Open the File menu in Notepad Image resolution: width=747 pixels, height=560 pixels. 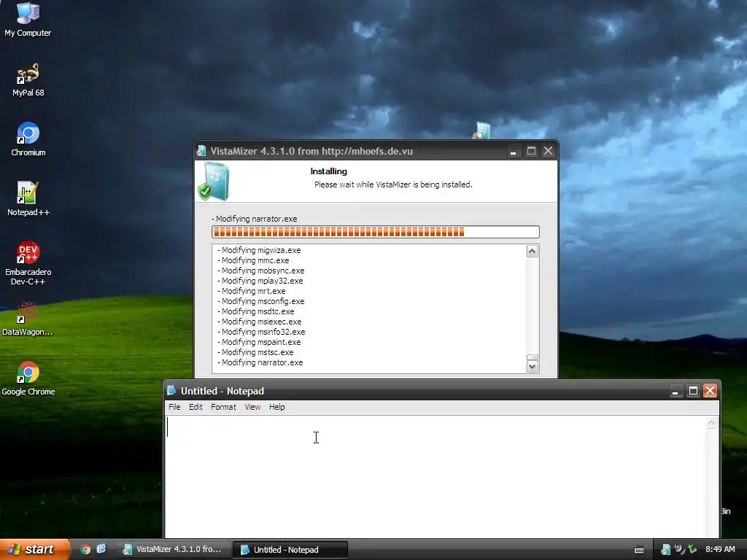click(174, 407)
